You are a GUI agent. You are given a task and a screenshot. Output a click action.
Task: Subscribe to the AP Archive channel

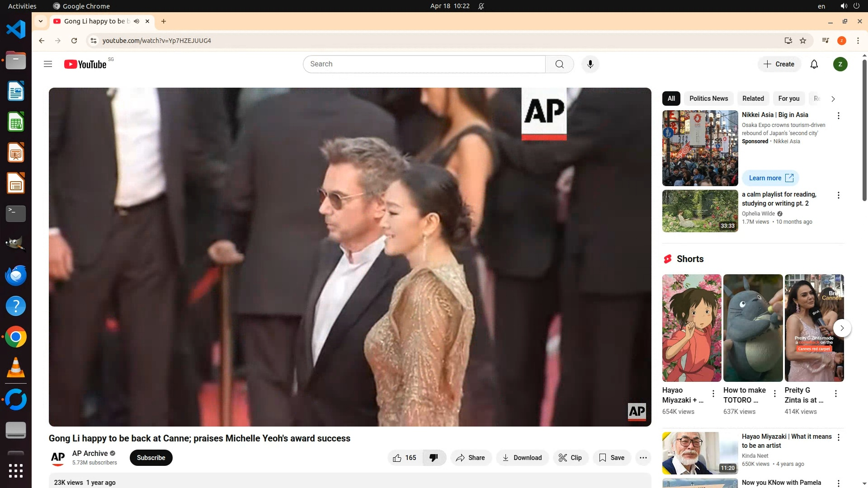point(151,458)
